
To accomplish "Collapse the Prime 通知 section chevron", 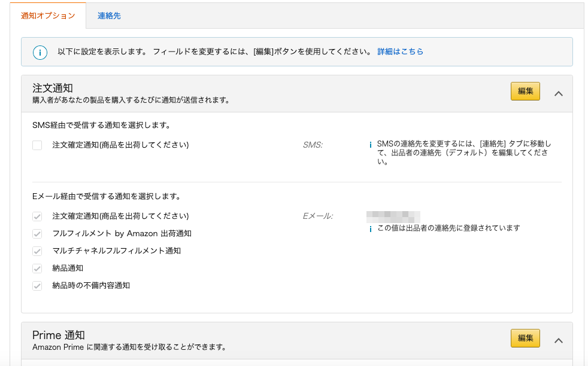I will [x=559, y=340].
